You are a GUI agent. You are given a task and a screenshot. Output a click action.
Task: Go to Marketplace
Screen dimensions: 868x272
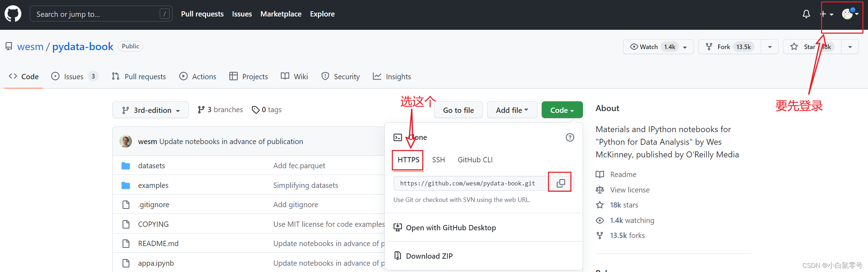[281, 14]
